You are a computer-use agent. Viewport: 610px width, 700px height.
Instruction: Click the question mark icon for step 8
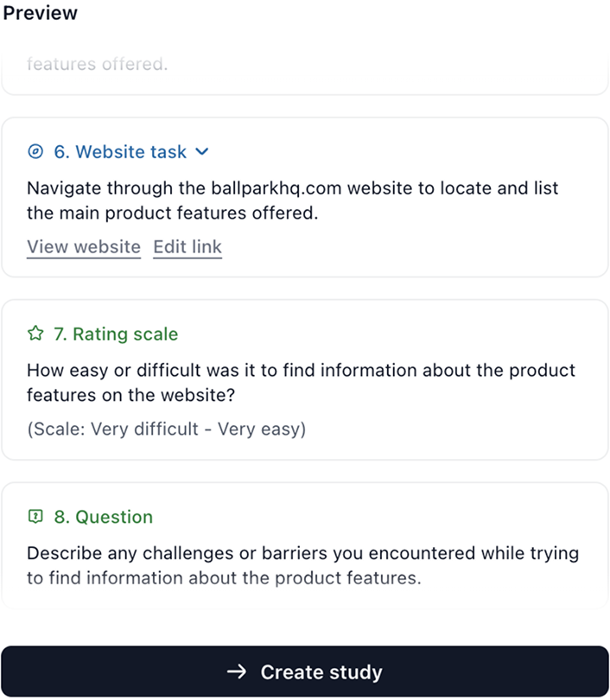click(x=35, y=517)
